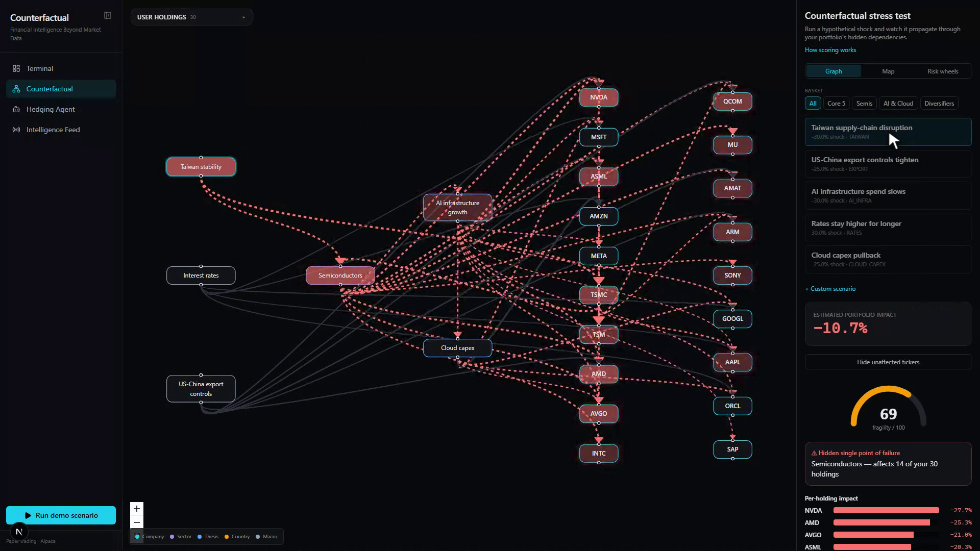Select the Core 5 basket
This screenshot has width=980, height=551.
836,104
